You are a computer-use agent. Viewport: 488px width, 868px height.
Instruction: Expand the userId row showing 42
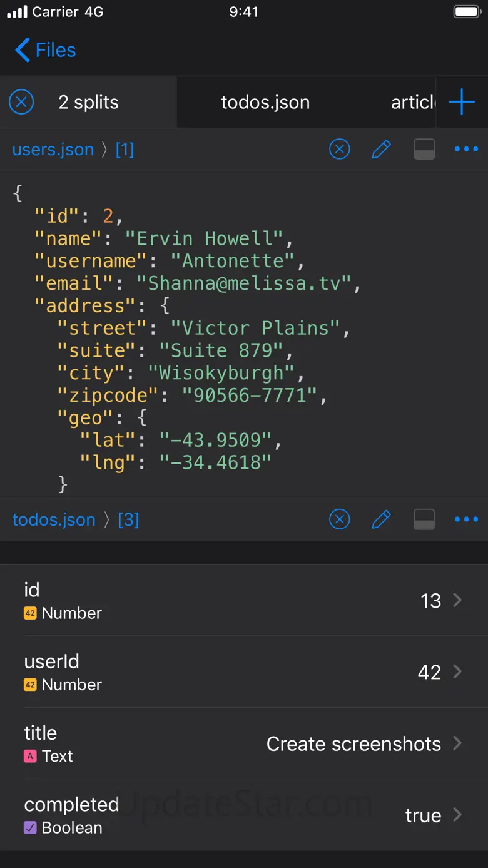coord(457,672)
